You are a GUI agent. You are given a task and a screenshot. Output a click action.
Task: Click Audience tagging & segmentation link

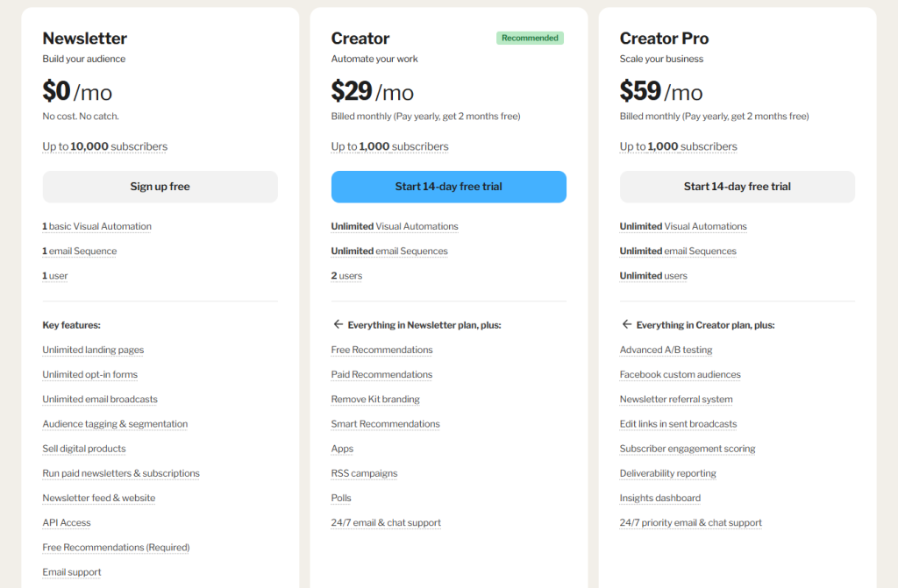click(x=115, y=424)
